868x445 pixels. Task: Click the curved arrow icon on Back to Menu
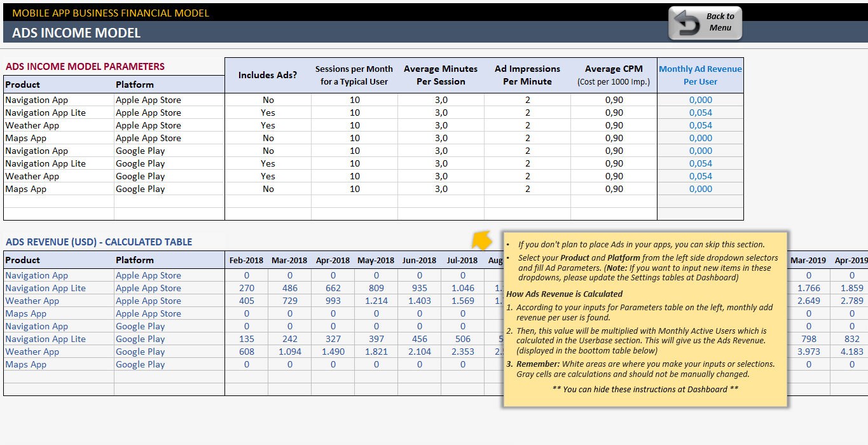[685, 22]
